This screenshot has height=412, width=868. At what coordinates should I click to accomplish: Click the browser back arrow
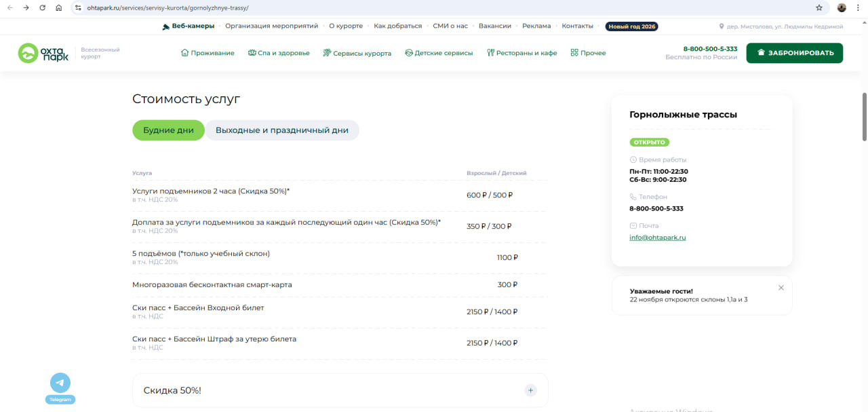click(9, 7)
